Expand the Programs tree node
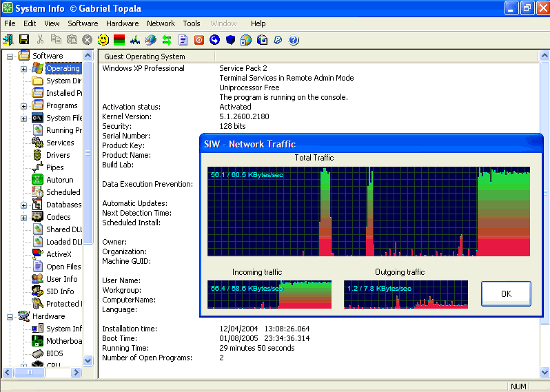The image size is (550, 392). (x=24, y=106)
